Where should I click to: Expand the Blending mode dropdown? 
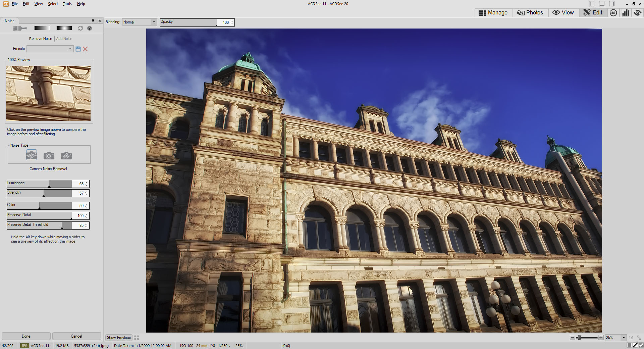[x=140, y=22]
